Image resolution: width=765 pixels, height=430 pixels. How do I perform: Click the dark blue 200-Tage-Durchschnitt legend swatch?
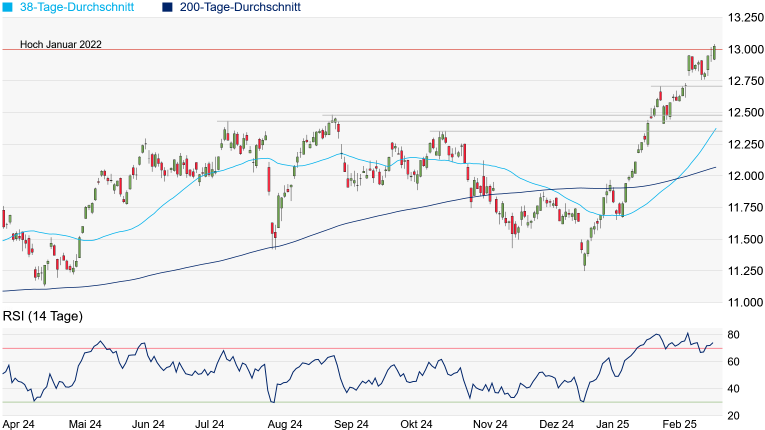[167, 7]
